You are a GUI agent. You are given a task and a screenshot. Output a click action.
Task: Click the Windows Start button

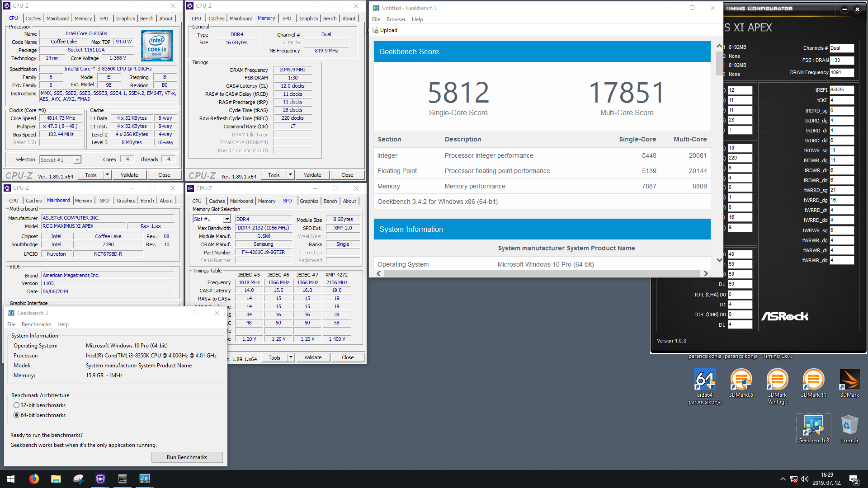[11, 479]
